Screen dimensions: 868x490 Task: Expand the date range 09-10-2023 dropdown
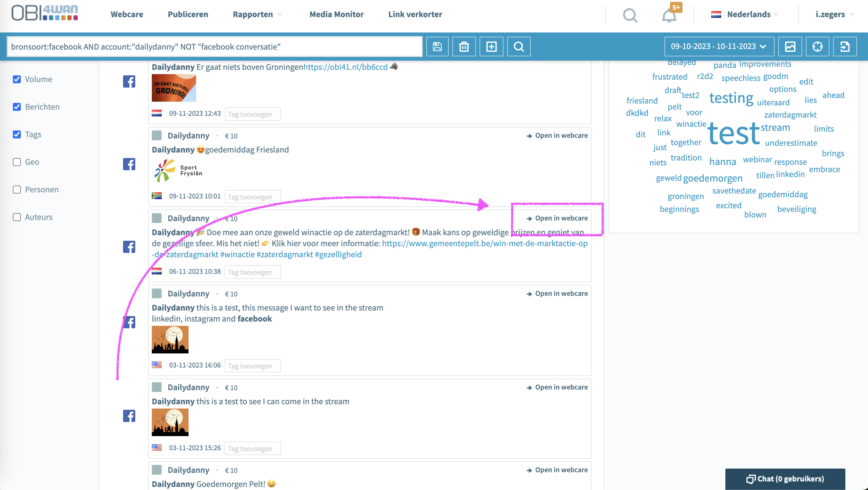click(x=719, y=47)
